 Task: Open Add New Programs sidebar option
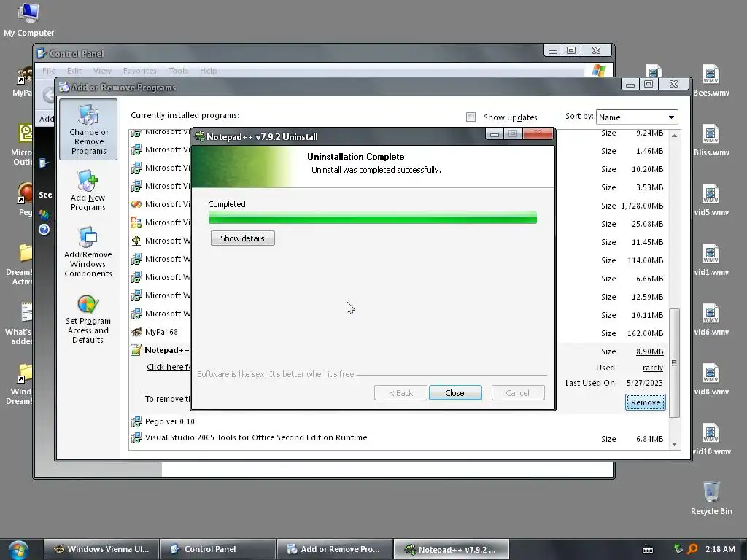(88, 190)
